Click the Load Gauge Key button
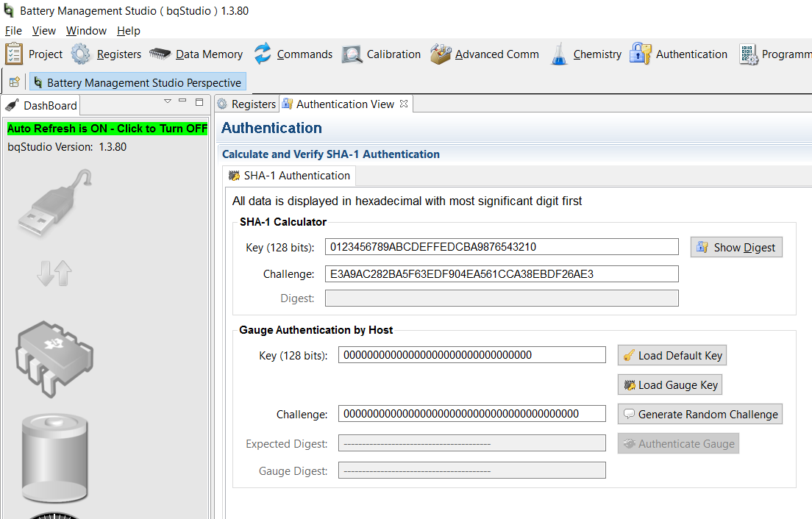812x519 pixels. click(670, 385)
